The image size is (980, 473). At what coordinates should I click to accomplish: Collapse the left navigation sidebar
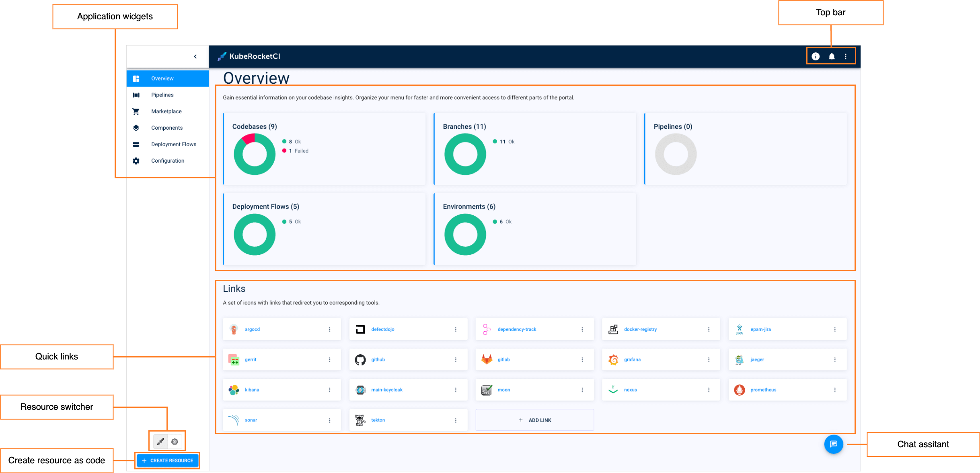click(x=195, y=56)
